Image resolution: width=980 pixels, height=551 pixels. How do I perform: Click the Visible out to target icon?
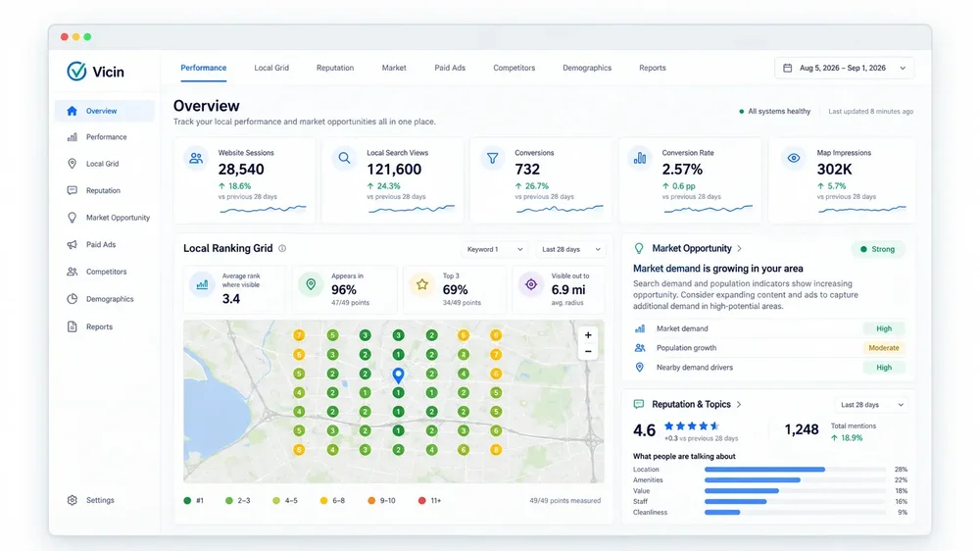point(530,285)
